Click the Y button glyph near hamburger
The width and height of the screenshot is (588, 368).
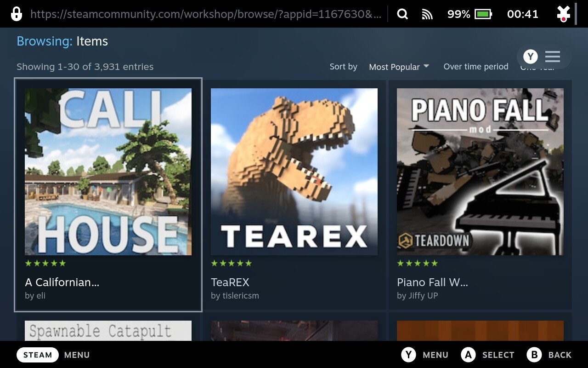click(x=531, y=57)
